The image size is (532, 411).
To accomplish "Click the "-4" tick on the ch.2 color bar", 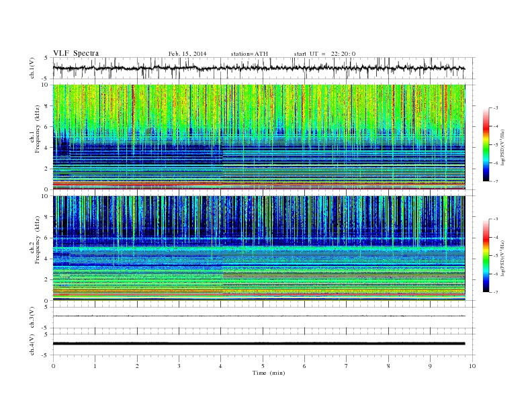I will pyautogui.click(x=496, y=237).
